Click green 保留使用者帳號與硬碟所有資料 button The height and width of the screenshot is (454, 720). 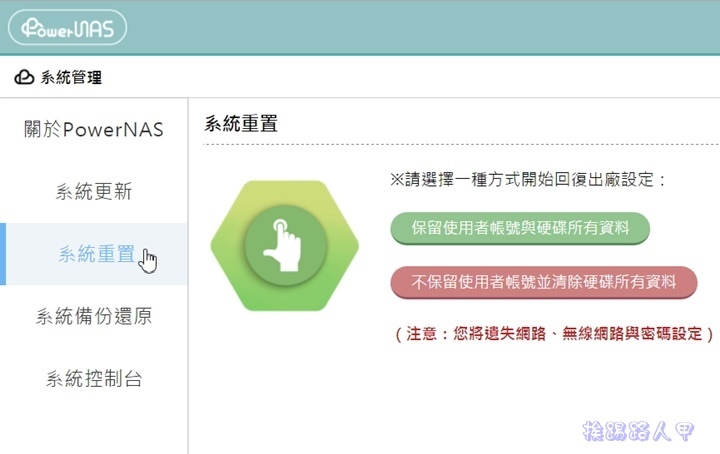coord(520,228)
